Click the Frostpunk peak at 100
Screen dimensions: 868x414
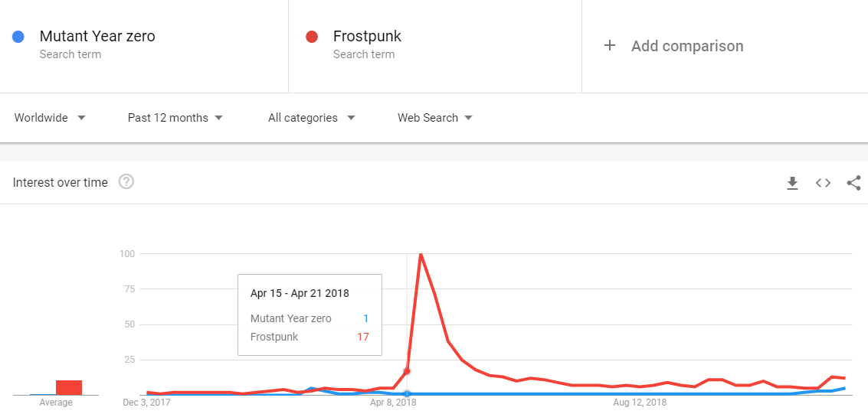coord(421,254)
